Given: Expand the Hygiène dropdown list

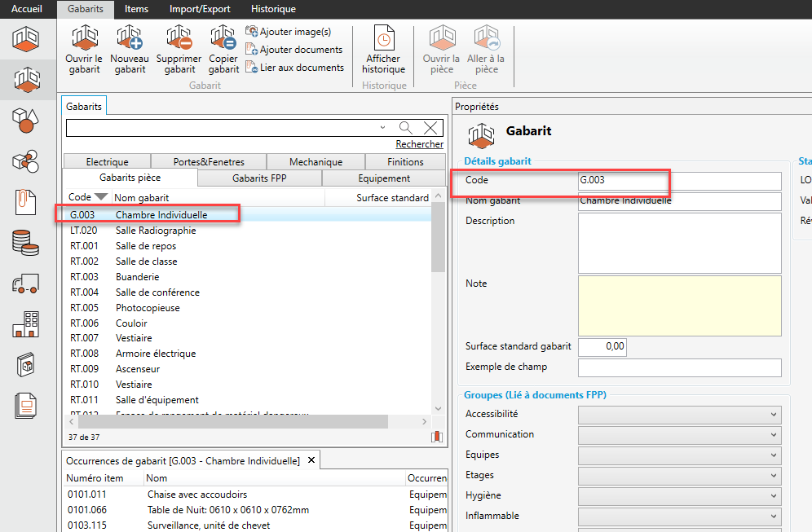Looking at the screenshot, I should tap(679, 495).
